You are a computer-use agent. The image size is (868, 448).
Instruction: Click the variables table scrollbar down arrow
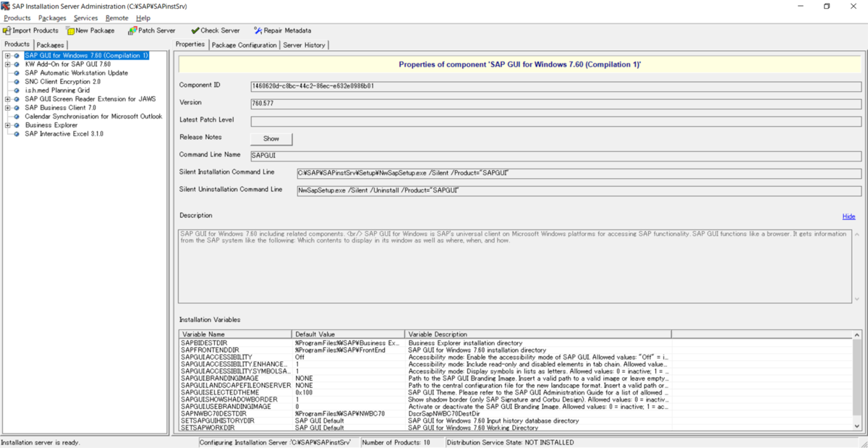(x=857, y=427)
